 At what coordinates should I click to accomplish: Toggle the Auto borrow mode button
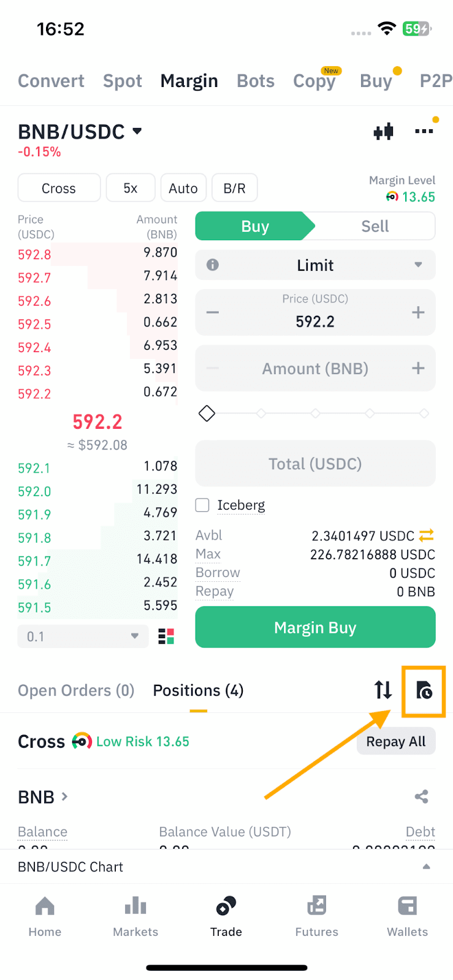coord(183,188)
